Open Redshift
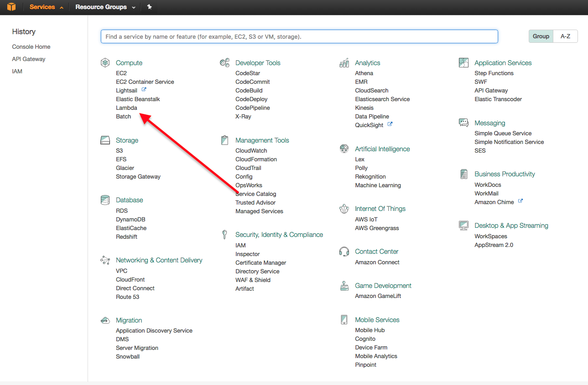The height and width of the screenshot is (385, 588). pyautogui.click(x=126, y=237)
